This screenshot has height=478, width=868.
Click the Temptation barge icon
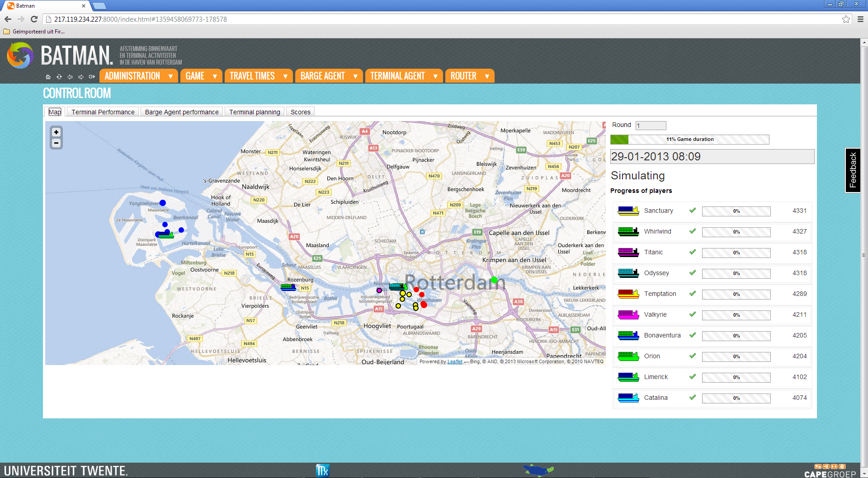[x=628, y=294]
